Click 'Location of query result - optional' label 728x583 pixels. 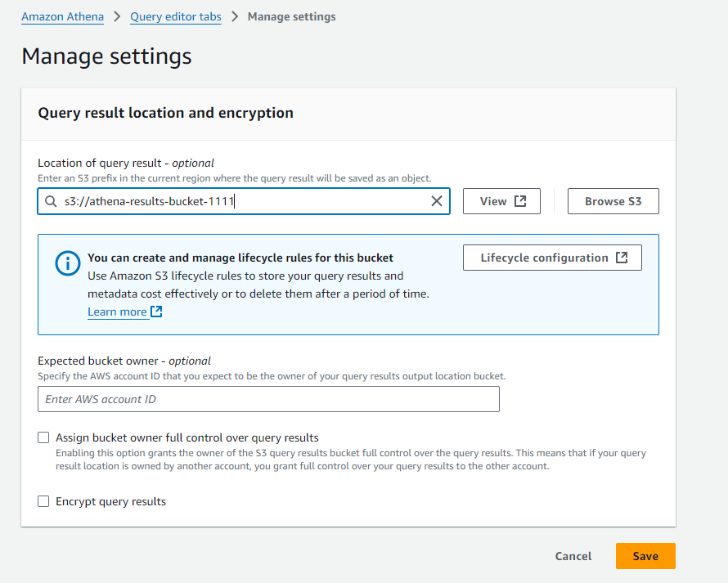[126, 163]
